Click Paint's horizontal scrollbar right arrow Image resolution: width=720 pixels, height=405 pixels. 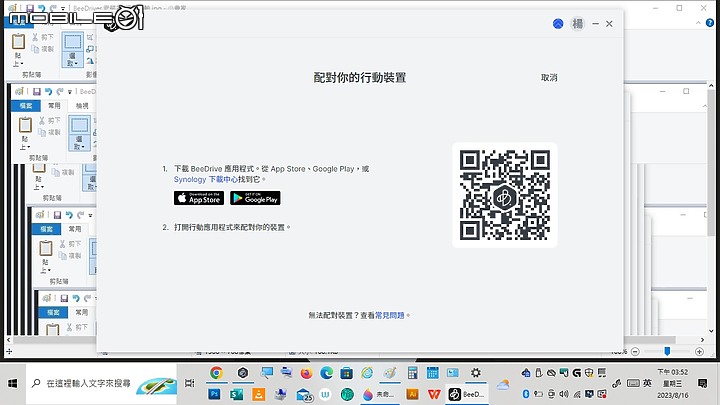702,340
